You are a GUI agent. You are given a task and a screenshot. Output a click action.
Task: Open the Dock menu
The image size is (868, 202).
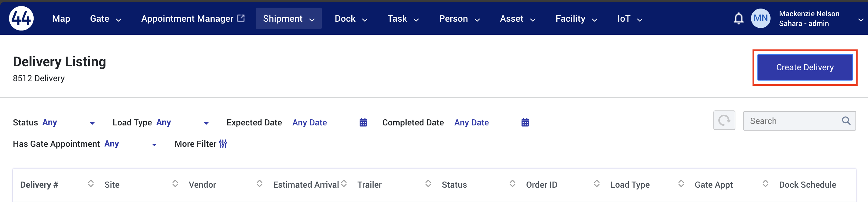point(351,19)
